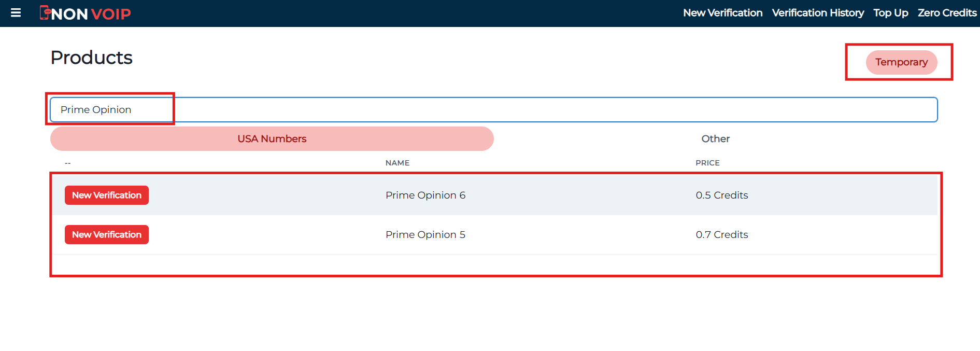Check remaining balance via Zero Credits

(947, 13)
